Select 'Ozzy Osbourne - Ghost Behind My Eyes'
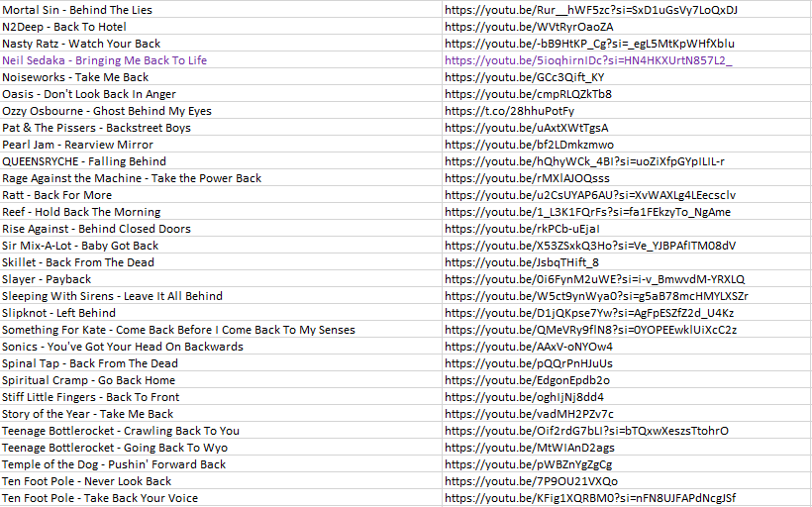 221,110
